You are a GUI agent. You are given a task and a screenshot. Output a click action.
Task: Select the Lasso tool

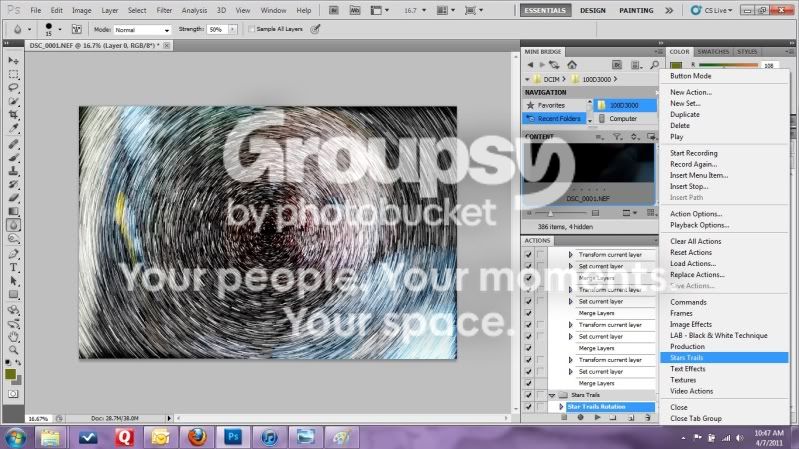(13, 88)
